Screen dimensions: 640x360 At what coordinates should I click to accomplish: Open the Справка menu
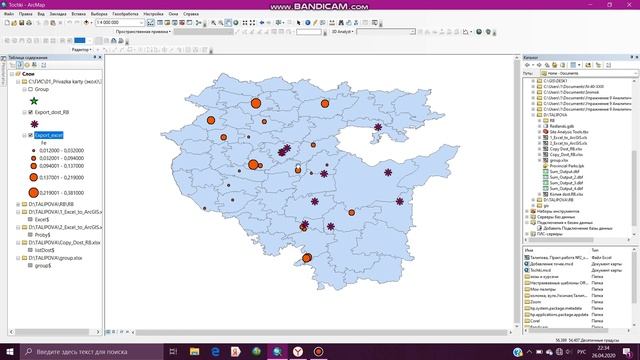click(191, 14)
